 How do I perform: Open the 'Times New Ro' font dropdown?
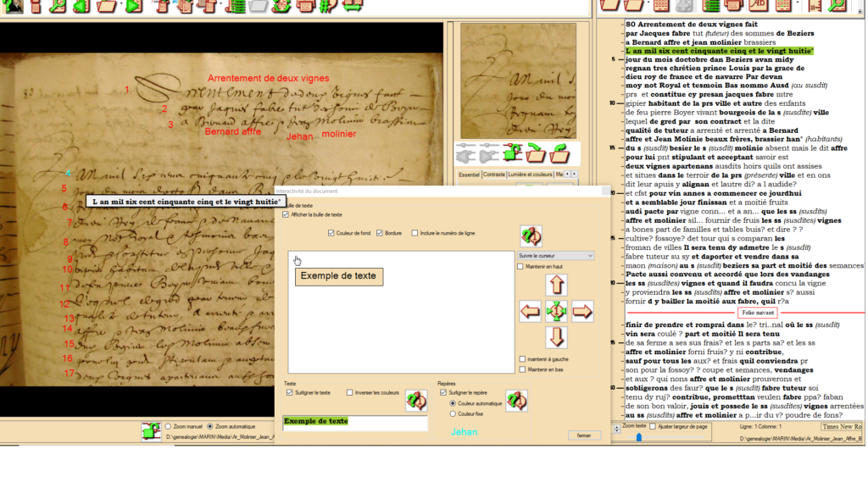tap(842, 427)
